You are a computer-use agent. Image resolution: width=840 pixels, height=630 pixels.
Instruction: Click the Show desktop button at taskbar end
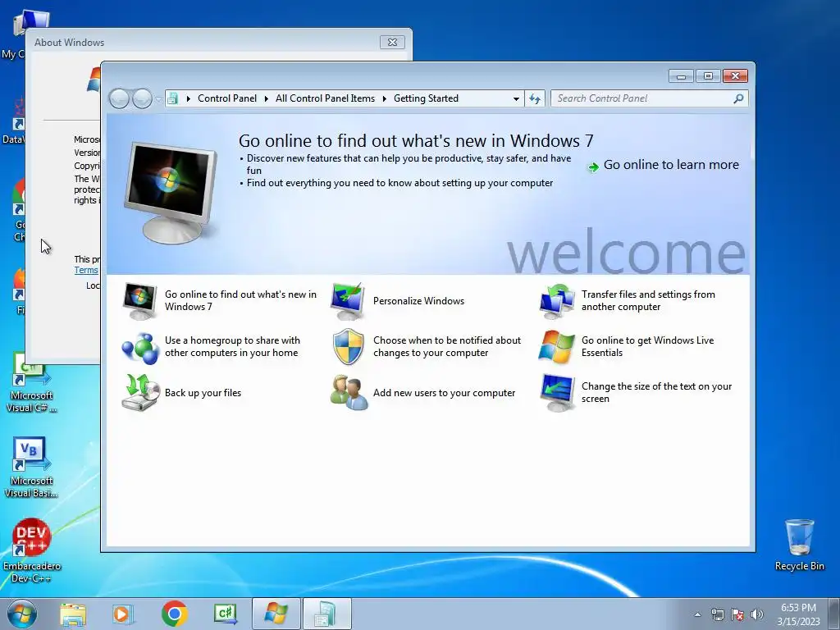[x=834, y=614]
